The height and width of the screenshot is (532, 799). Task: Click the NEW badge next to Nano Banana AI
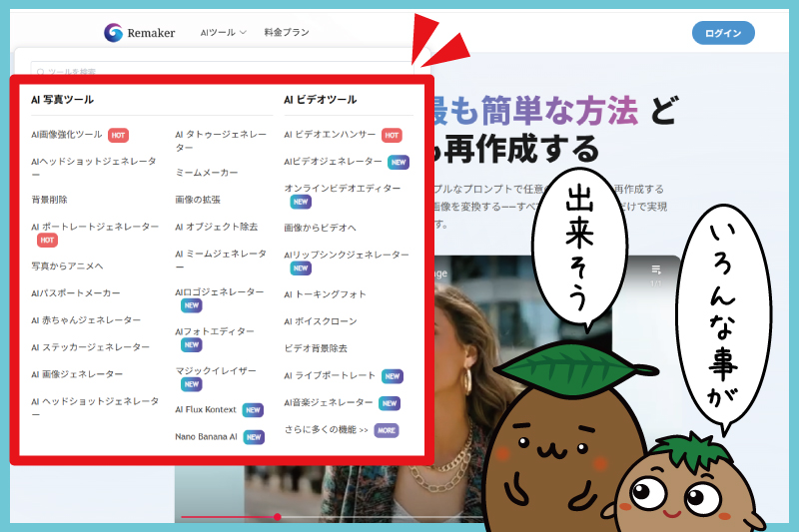tap(254, 437)
